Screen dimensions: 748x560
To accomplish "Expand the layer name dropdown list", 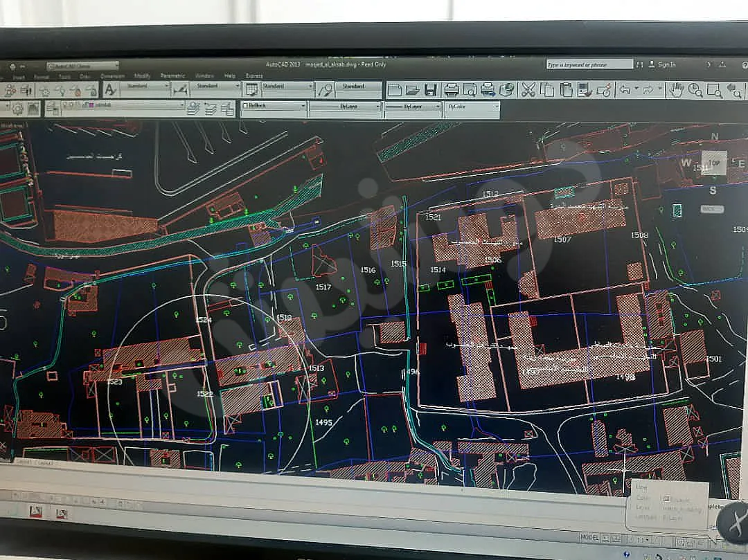I will [x=123, y=105].
